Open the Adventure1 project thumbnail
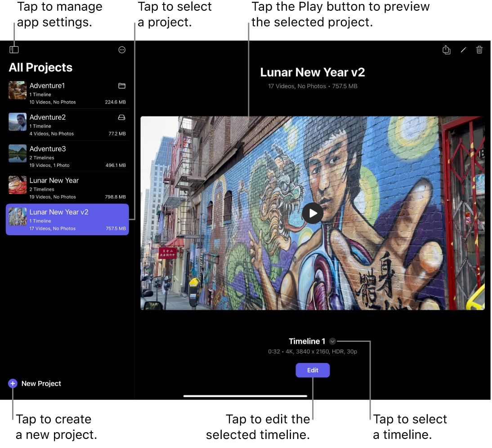 tap(17, 90)
